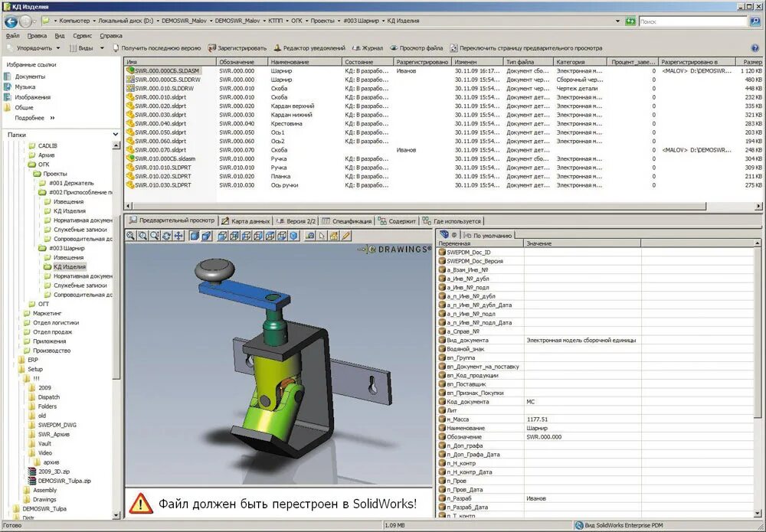The image size is (766, 532).
Task: Switch to Где используется tab
Action: click(453, 221)
